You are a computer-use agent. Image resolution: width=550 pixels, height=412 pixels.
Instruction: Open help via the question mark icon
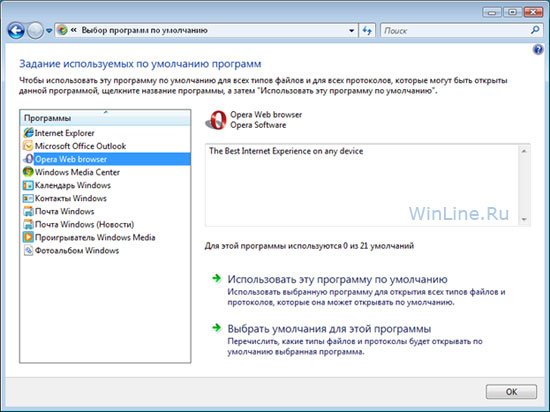coord(538,49)
